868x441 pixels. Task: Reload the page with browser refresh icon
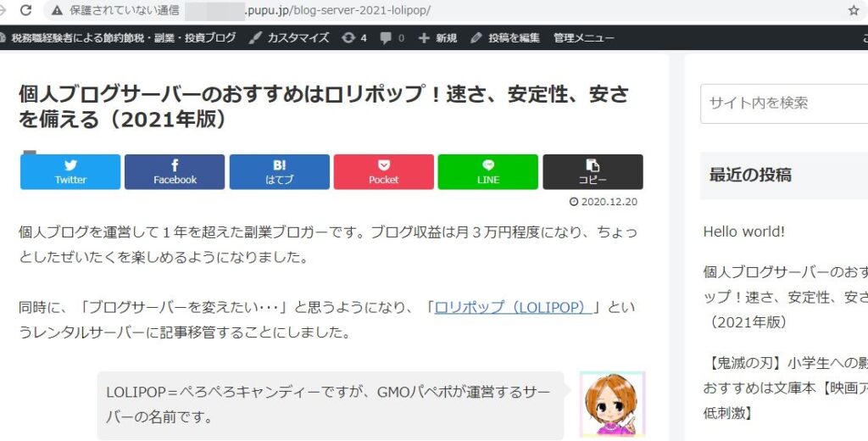(25, 10)
